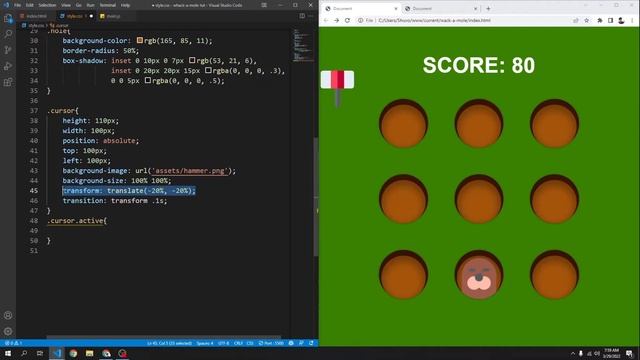Open the Terminal menu

(107, 5)
